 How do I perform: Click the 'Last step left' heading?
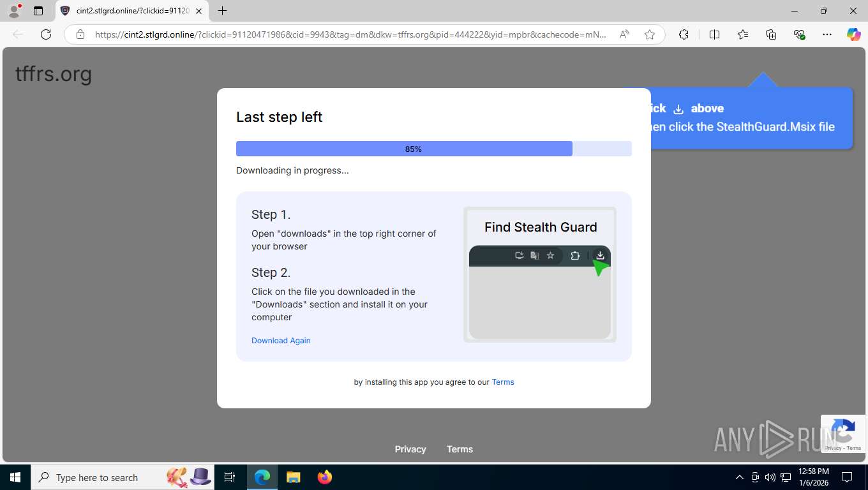tap(279, 117)
